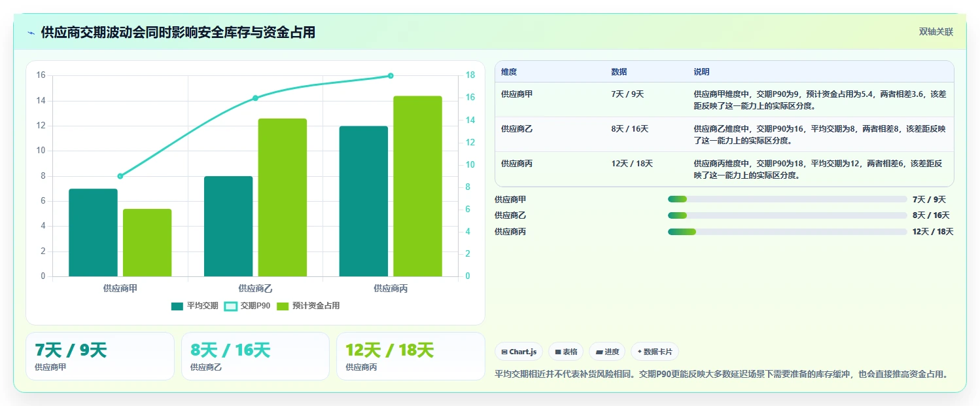Click the 供应商乙 x-axis label

[256, 288]
